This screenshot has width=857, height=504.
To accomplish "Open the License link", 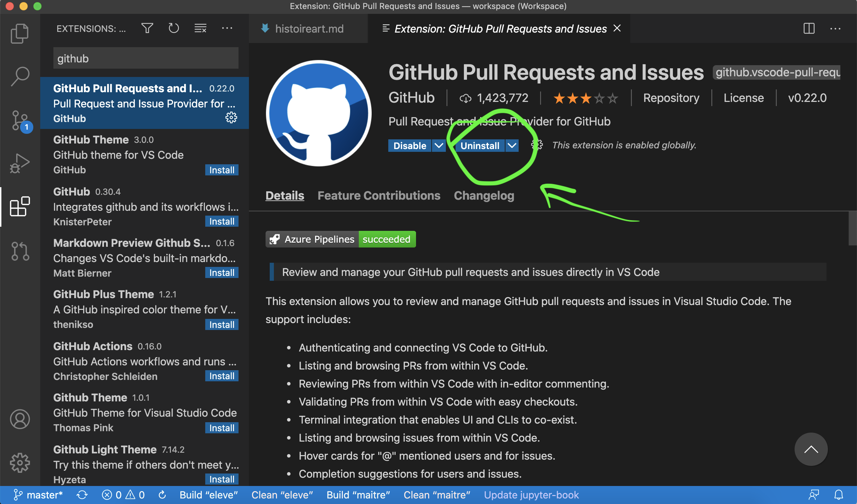I will [x=744, y=98].
